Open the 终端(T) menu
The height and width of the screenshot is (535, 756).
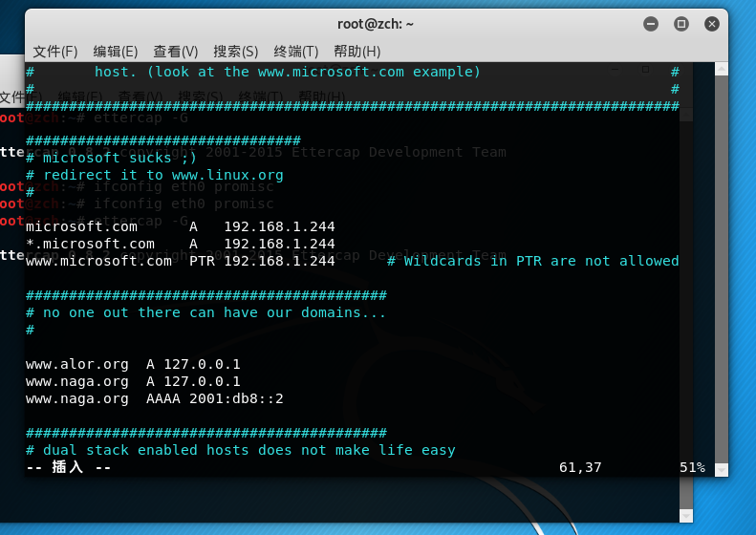296,51
